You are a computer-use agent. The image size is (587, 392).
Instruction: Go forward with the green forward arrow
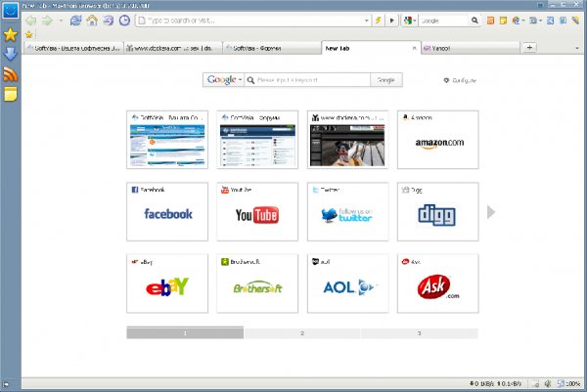tap(47, 21)
